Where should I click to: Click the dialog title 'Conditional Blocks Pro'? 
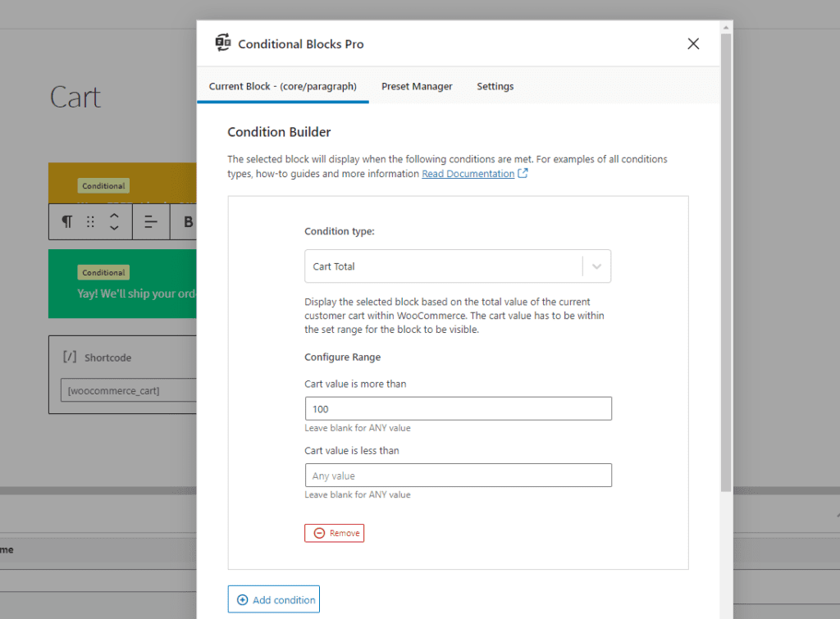(x=301, y=44)
